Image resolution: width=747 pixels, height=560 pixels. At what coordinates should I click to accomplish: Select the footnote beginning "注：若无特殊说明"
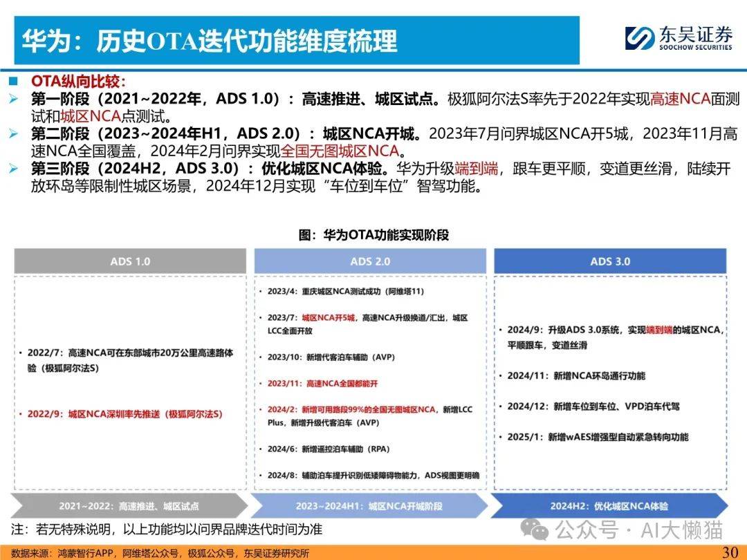[167, 529]
